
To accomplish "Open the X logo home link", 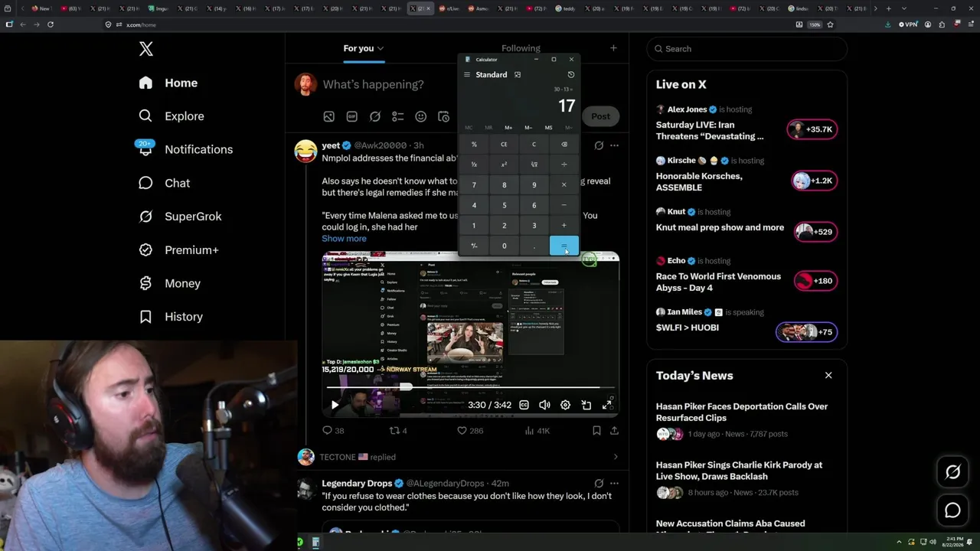I will [146, 50].
